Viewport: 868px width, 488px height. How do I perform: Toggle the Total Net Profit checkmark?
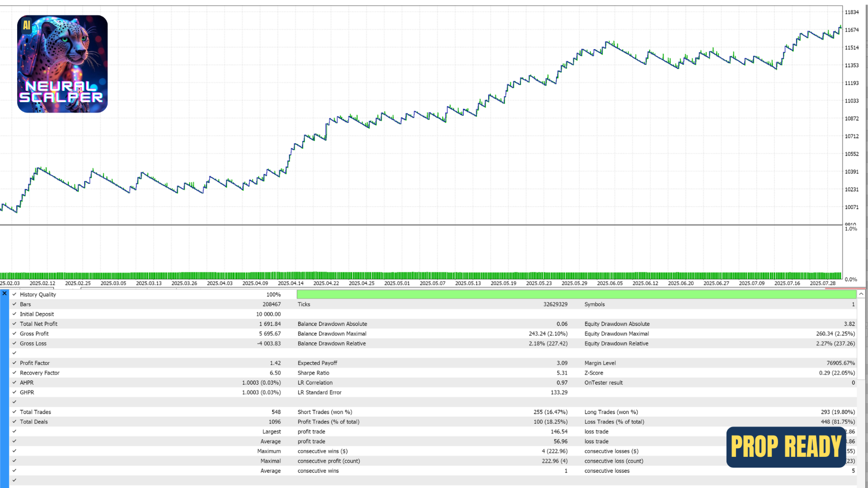click(x=14, y=324)
